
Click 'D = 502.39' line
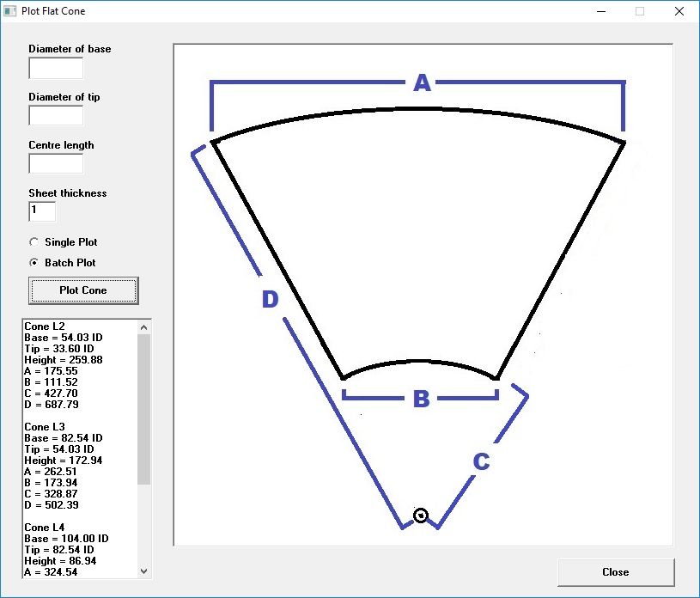click(x=52, y=505)
